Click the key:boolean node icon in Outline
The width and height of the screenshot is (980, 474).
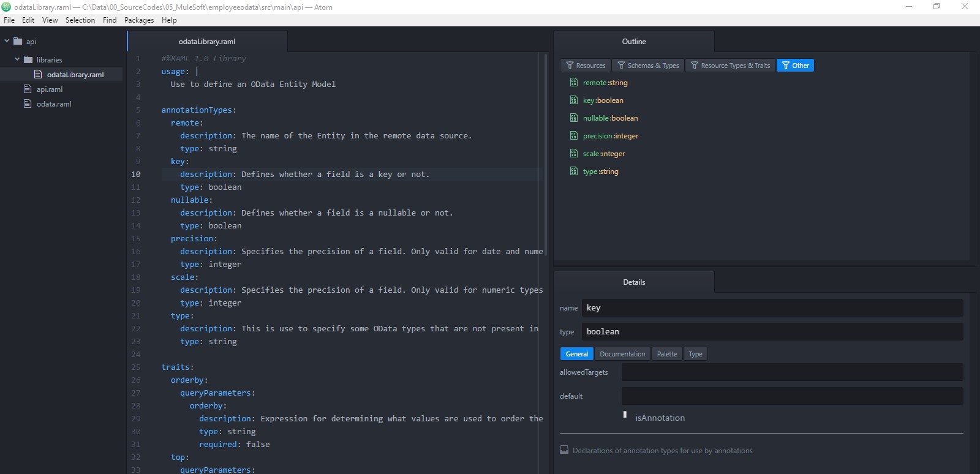point(574,100)
